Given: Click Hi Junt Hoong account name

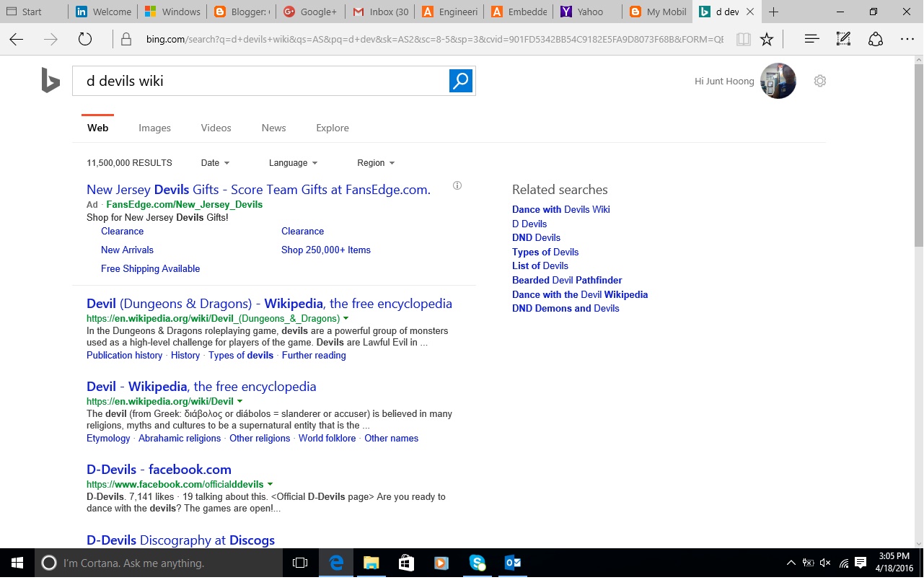Looking at the screenshot, I should tap(724, 81).
